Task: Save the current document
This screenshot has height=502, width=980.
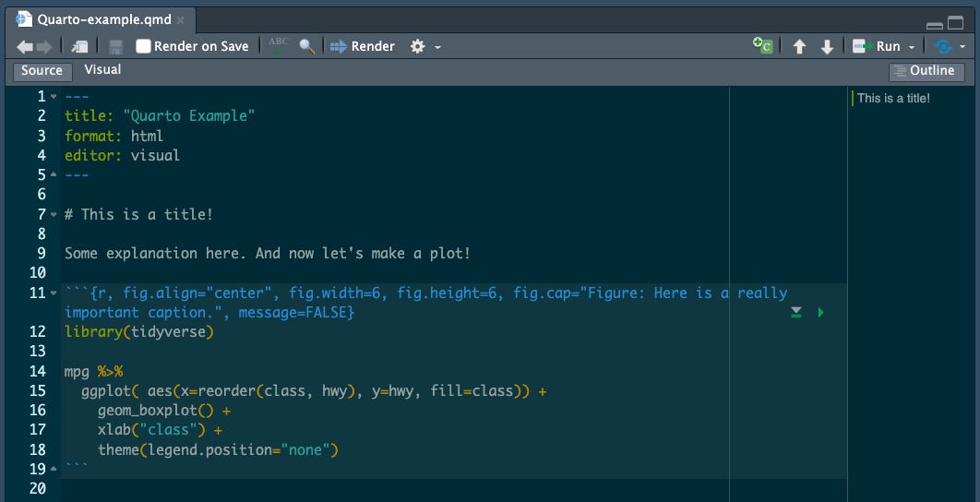Action: click(x=115, y=46)
